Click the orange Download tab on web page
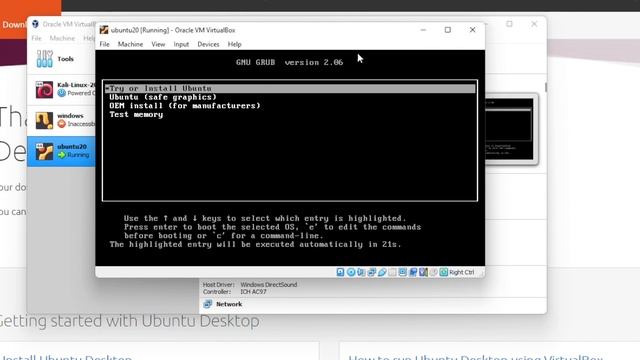This screenshot has height=360, width=640. click(31, 20)
